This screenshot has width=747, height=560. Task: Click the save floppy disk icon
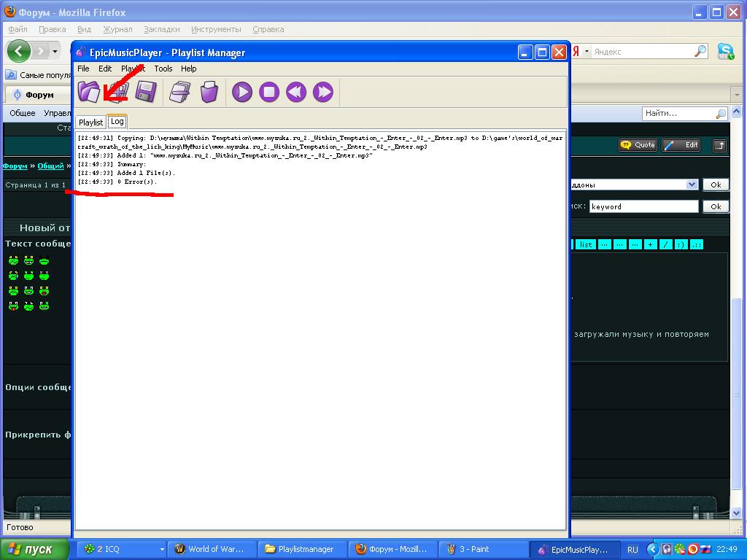pyautogui.click(x=146, y=92)
